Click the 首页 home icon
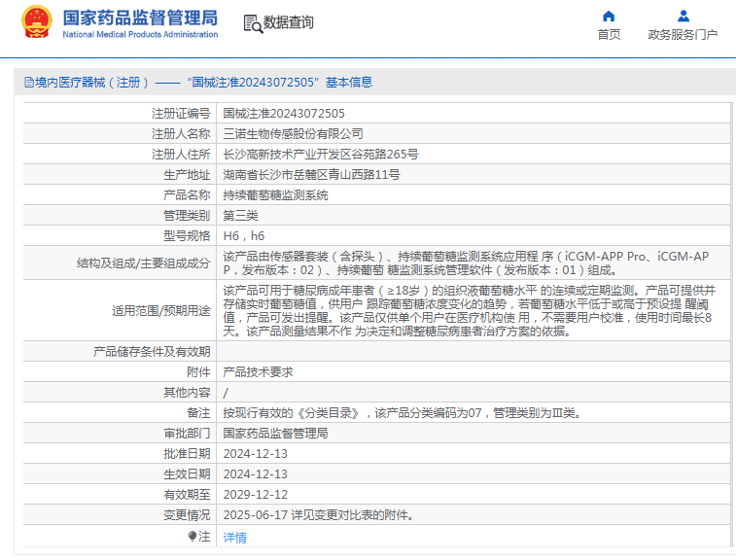 click(609, 17)
